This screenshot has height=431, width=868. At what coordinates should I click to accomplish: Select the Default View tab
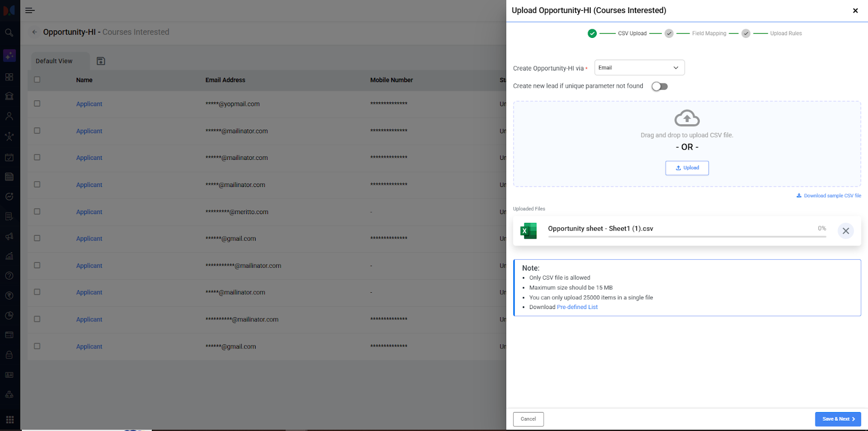54,61
